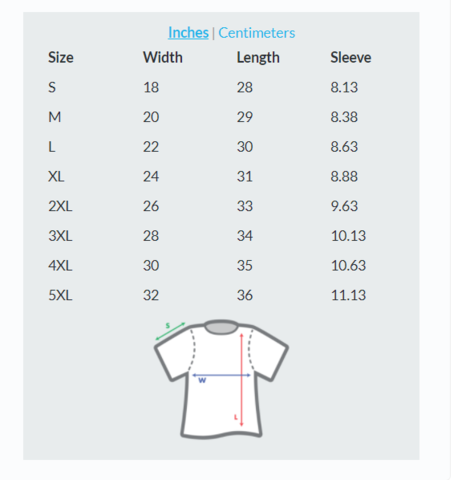Click the right sleeve of the shirt
This screenshot has height=480, width=466.
270,352
